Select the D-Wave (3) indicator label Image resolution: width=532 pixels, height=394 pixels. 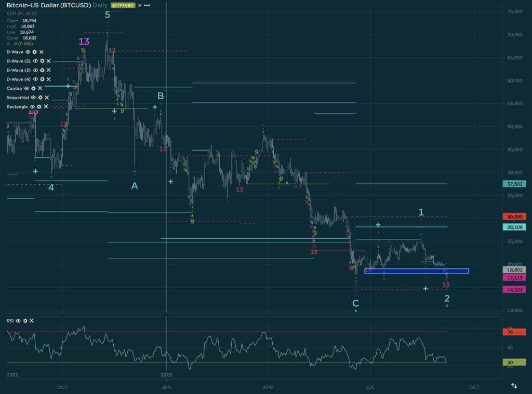tap(19, 70)
